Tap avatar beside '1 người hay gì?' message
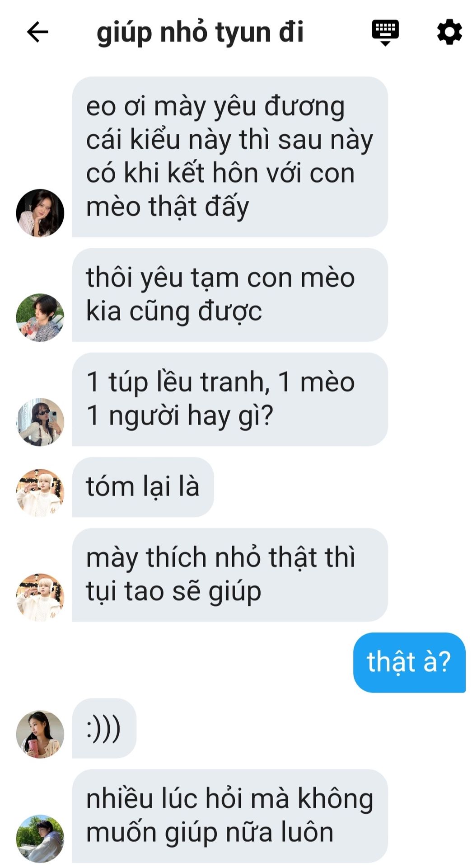Image resolution: width=472 pixels, height=868 pixels. click(x=40, y=422)
